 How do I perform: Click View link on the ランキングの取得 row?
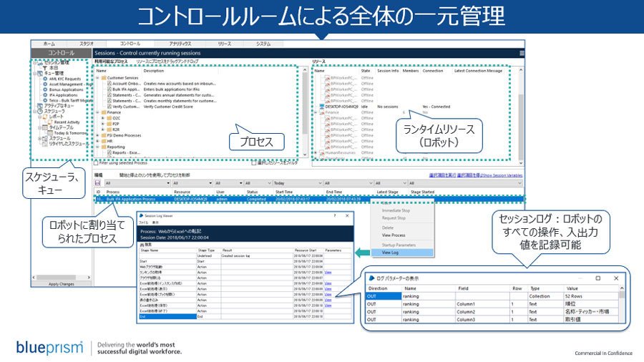(327, 272)
